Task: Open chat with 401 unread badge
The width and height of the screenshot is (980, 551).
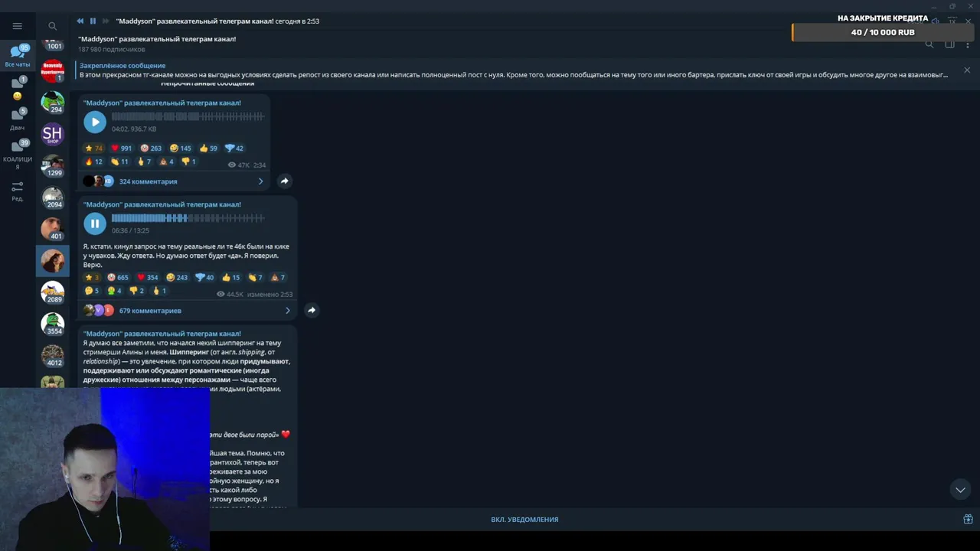Action: tap(53, 229)
